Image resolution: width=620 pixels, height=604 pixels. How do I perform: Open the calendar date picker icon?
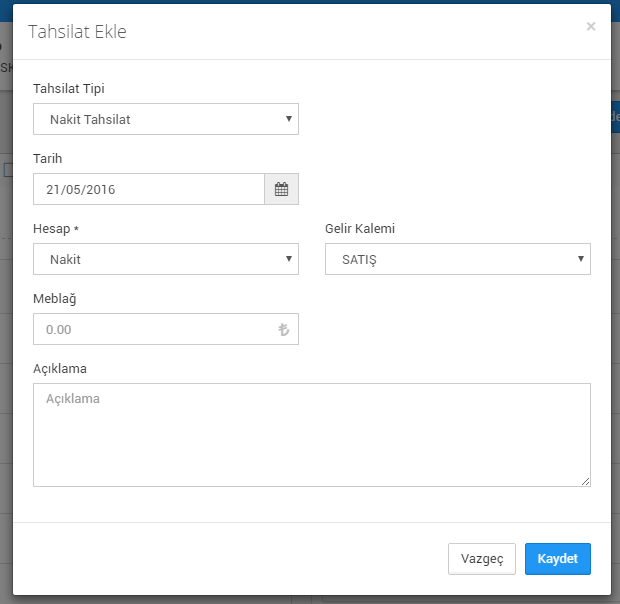pos(282,189)
